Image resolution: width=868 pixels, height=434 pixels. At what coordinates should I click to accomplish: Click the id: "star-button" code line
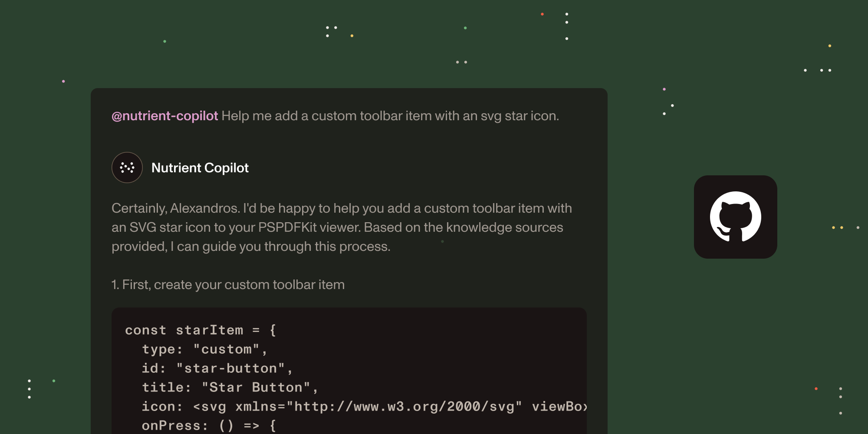click(217, 368)
